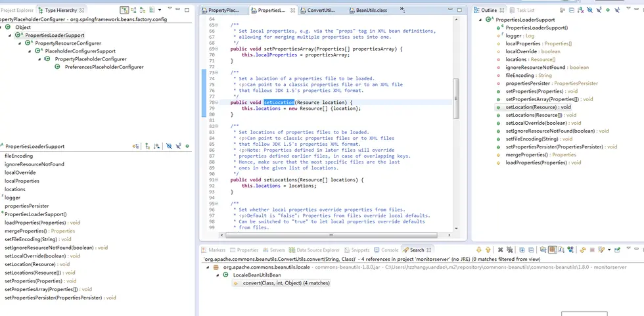Switch to the Console tab
This screenshot has height=316, width=644.
pos(390,250)
